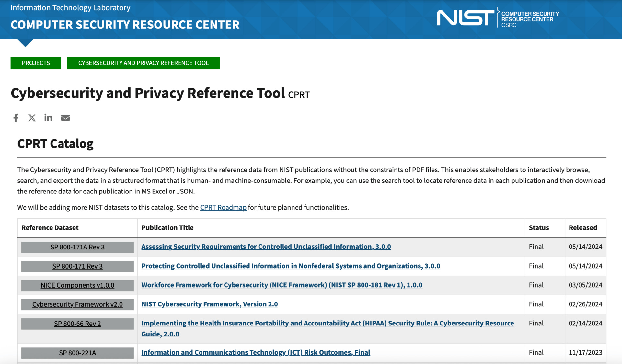This screenshot has height=364, width=622.
Task: Share page via X icon
Action: [32, 118]
